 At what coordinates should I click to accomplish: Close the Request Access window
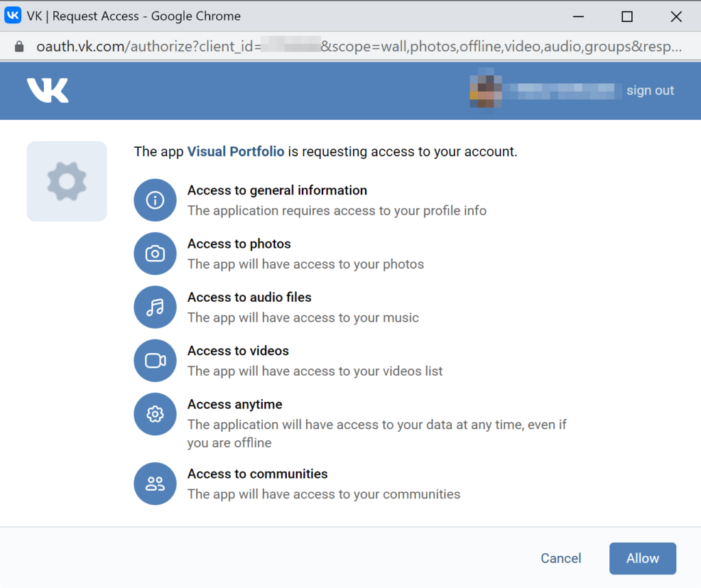point(676,16)
